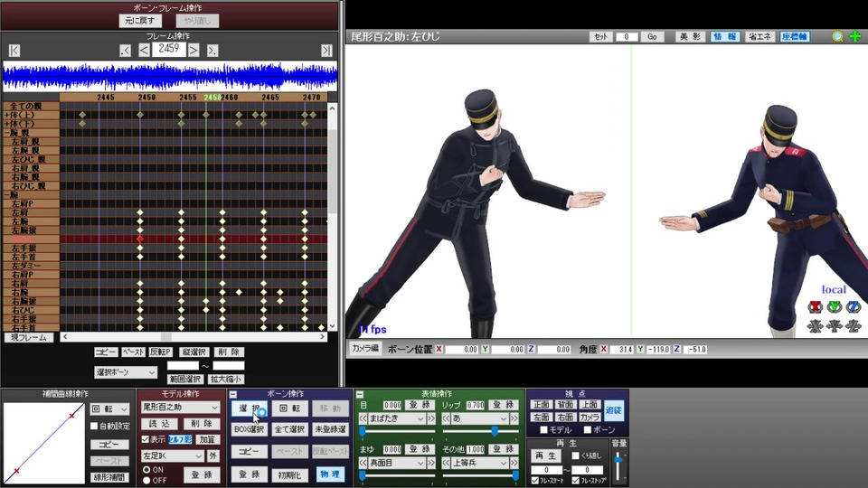Go to previous keyframe (.<)
Image resolution: width=868 pixels, height=488 pixels.
pyautogui.click(x=126, y=51)
